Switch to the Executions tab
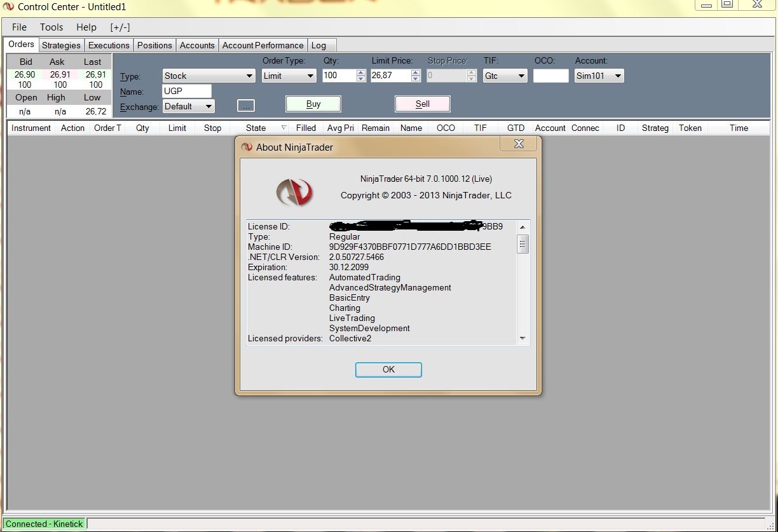The width and height of the screenshot is (778, 532). pyautogui.click(x=109, y=45)
